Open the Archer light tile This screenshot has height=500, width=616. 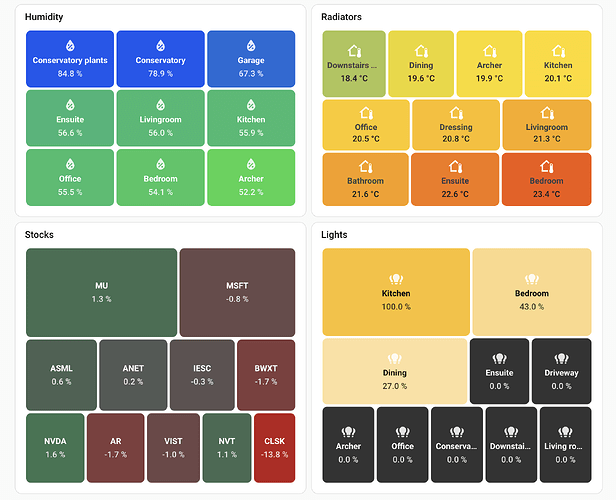348,447
